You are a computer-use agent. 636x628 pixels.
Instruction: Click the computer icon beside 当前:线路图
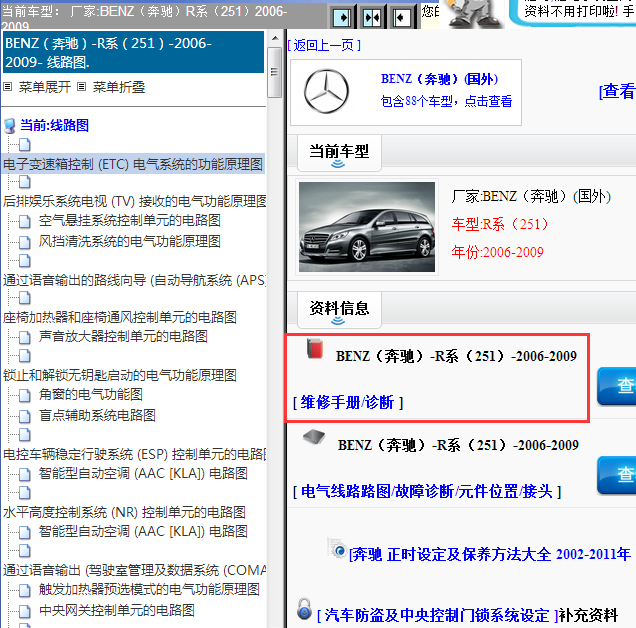10,126
